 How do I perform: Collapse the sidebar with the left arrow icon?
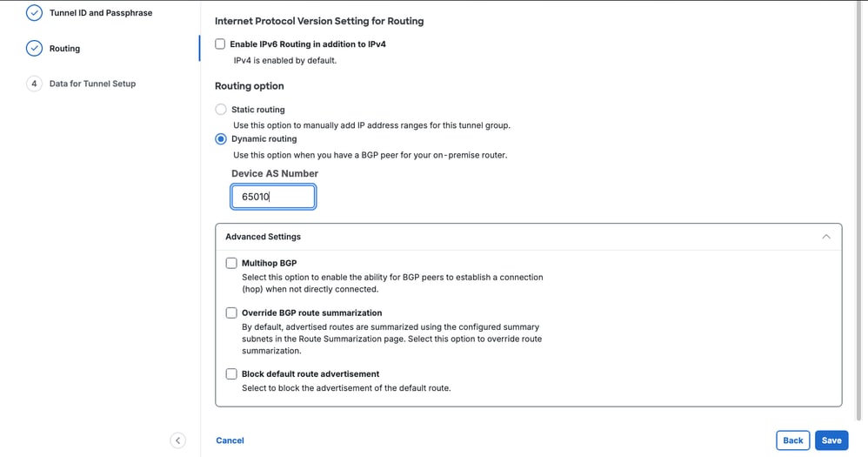coord(177,440)
